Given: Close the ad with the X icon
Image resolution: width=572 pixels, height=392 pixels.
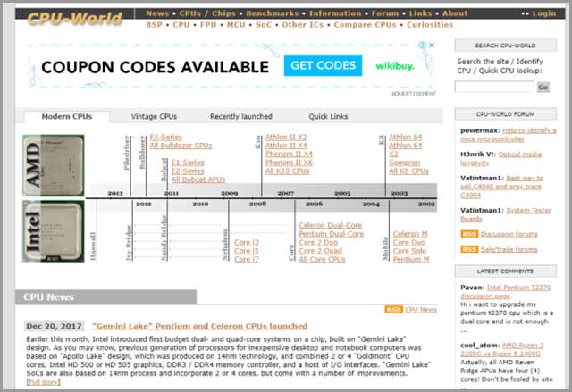Looking at the screenshot, I should 432,45.
